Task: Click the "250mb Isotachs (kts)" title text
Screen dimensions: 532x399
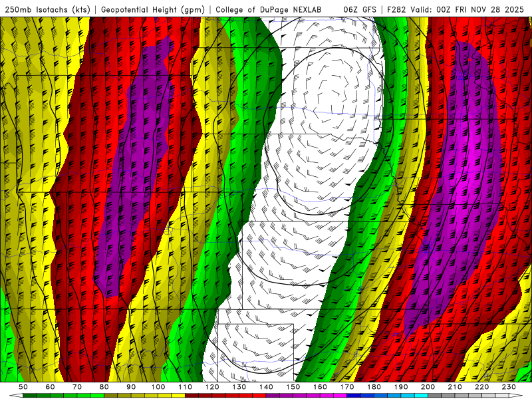Action: (47, 9)
